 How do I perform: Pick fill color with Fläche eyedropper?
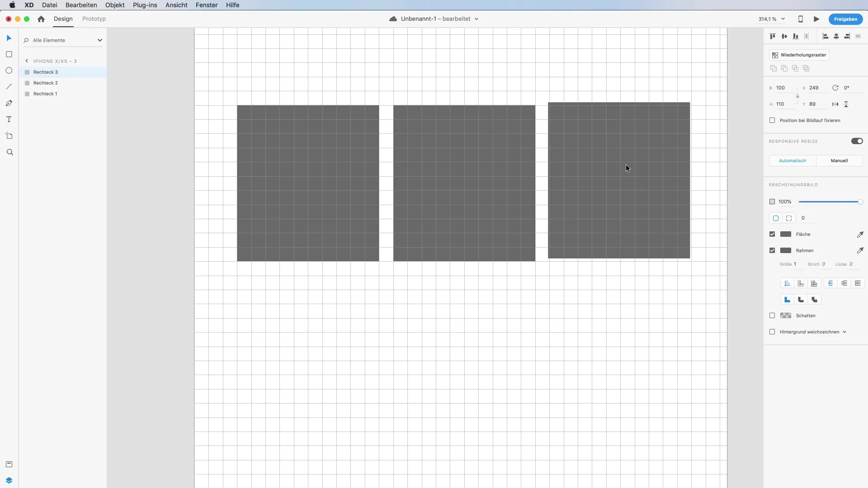click(x=860, y=234)
